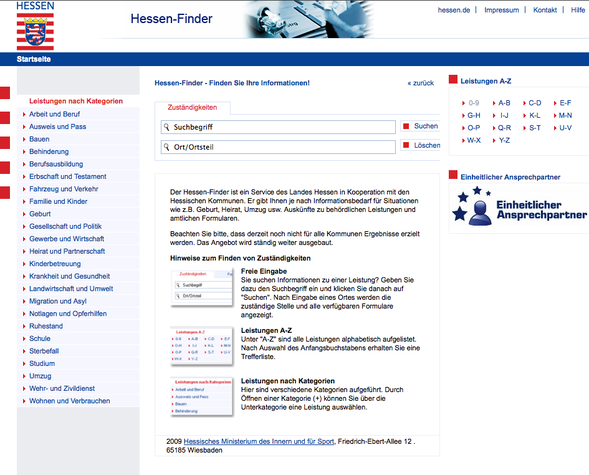Click the magnifier icon in Ort/Ortsteil field
This screenshot has height=475, width=589.
click(x=166, y=147)
